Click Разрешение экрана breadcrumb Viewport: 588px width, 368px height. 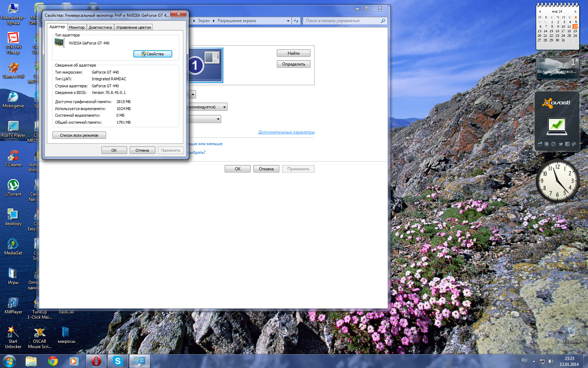237,21
